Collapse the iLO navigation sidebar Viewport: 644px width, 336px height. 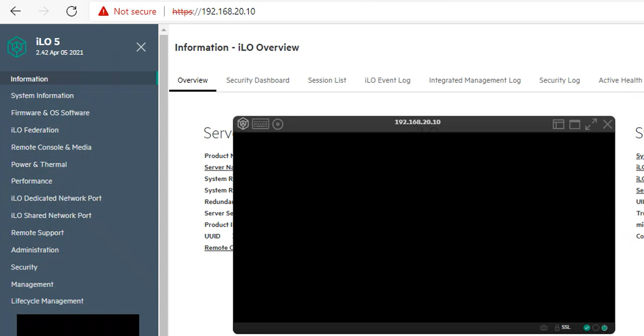(141, 47)
